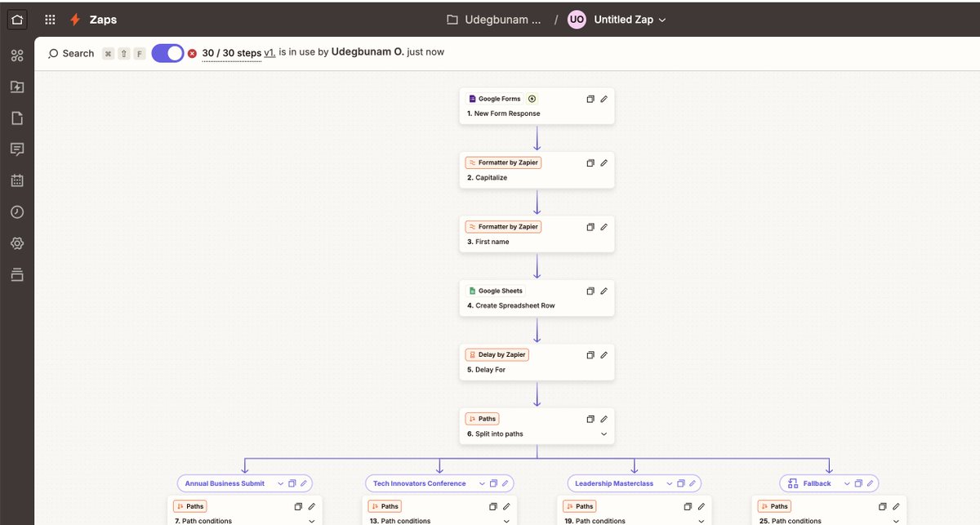This screenshot has width=980, height=525.
Task: Click the Delay by Zapier badge
Action: pos(497,355)
